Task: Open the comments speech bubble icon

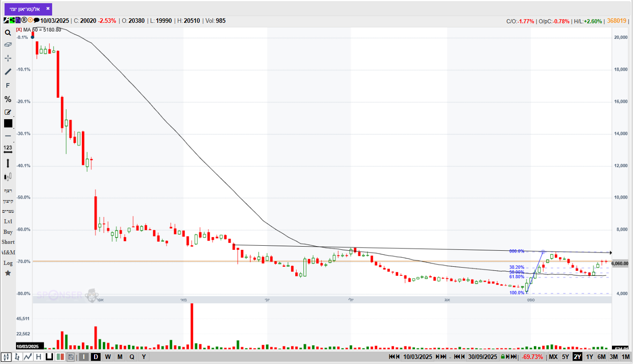Action: click(x=37, y=20)
